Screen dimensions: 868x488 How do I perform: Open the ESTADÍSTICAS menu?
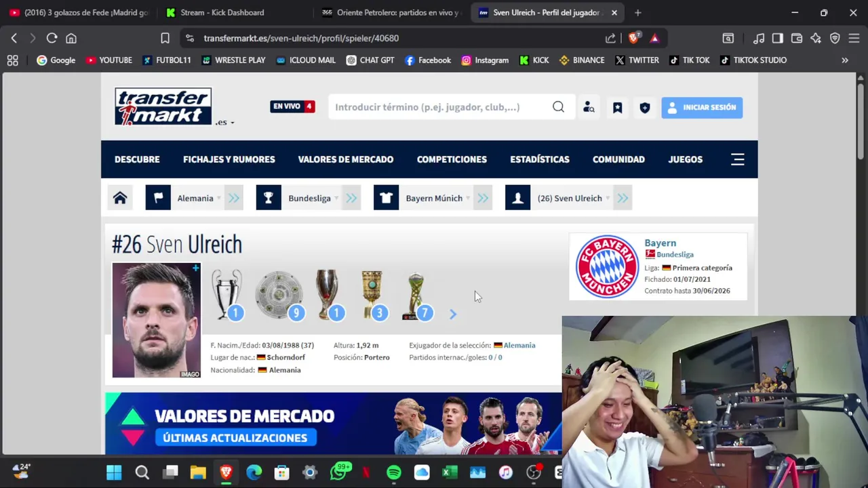point(540,159)
